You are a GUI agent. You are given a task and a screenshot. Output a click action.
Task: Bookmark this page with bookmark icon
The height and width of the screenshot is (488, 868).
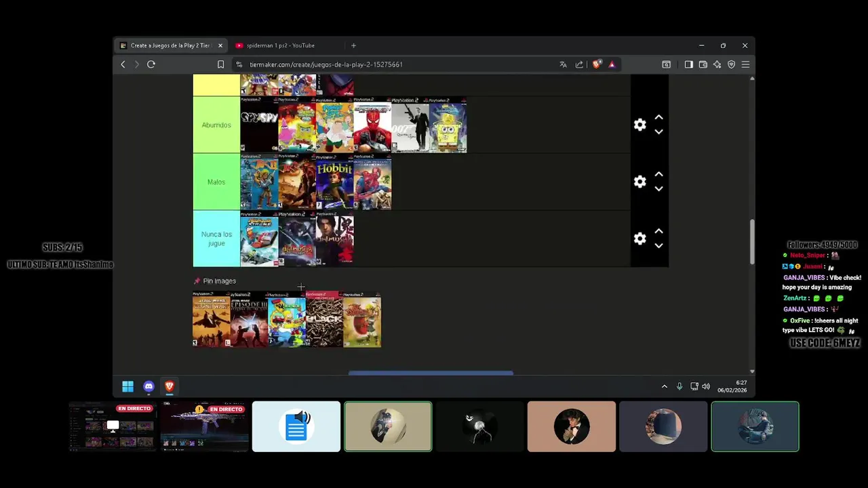coord(220,64)
